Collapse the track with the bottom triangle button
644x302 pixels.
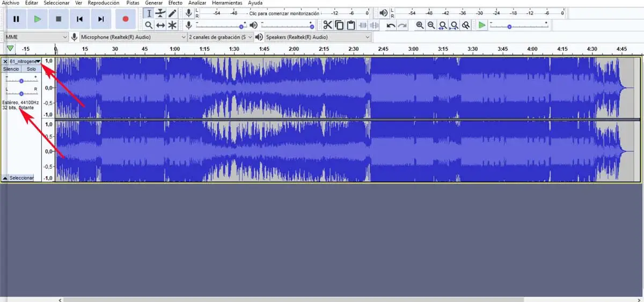(5, 178)
